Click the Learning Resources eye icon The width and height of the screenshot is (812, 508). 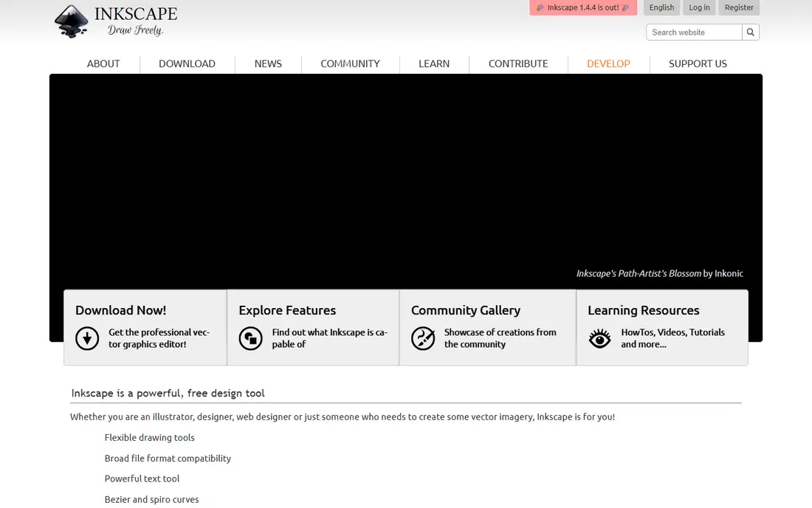click(x=599, y=339)
